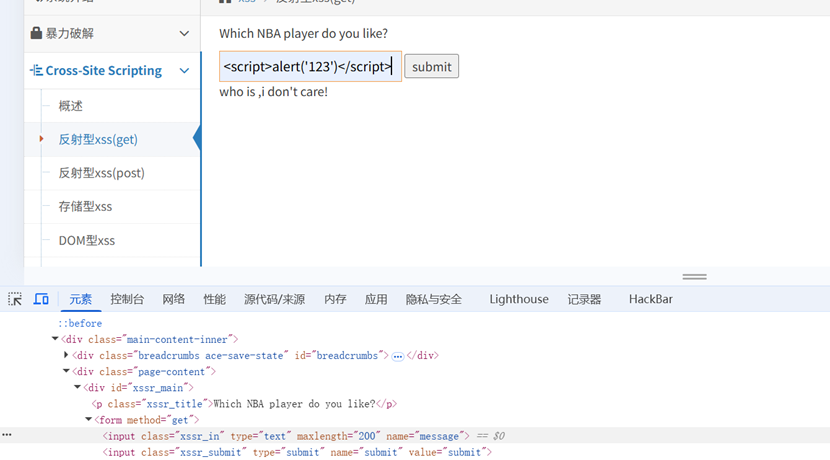Viewport: 830px width, 460px height.
Task: Click the three-dots gutter icon on the selected row
Action: coord(7,435)
